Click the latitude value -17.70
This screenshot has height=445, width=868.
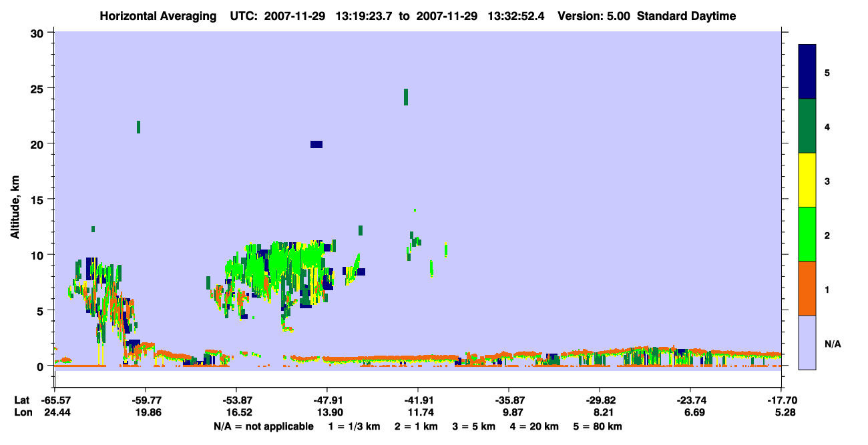coord(781,400)
